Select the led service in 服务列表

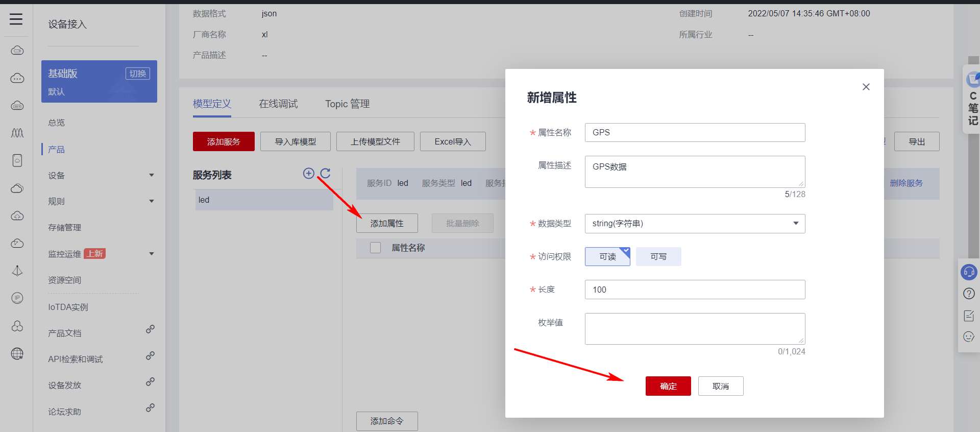coord(263,200)
